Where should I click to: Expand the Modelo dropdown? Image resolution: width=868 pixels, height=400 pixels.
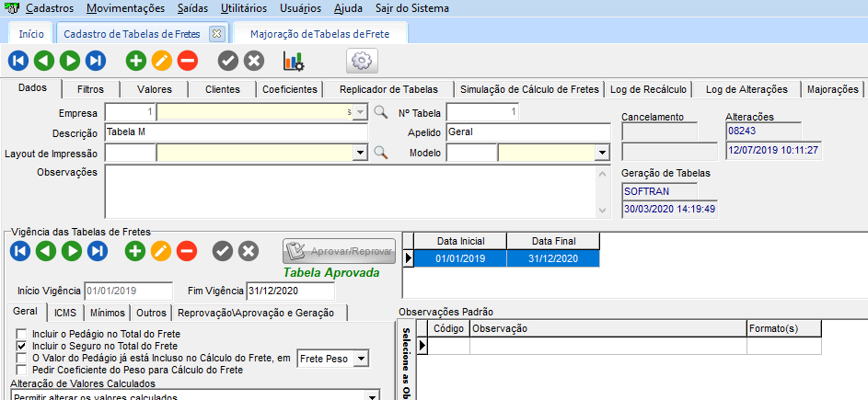pyautogui.click(x=602, y=153)
